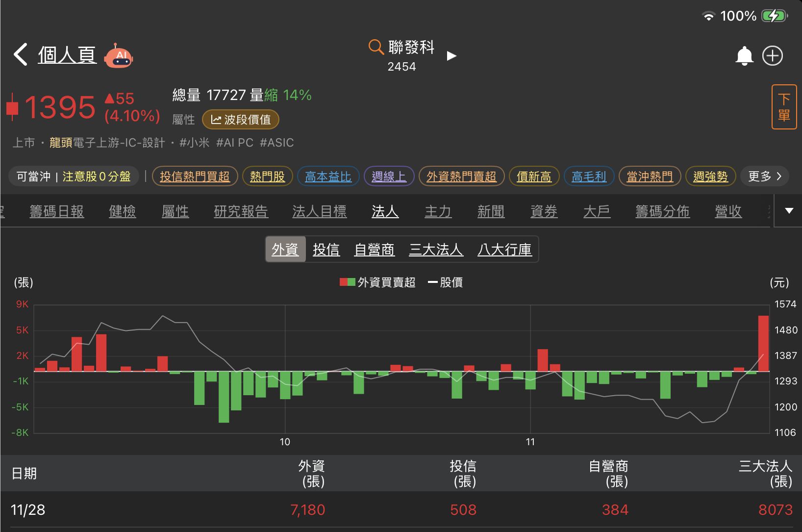Tap the plus icon to add to watchlist
The width and height of the screenshot is (802, 532).
773,55
